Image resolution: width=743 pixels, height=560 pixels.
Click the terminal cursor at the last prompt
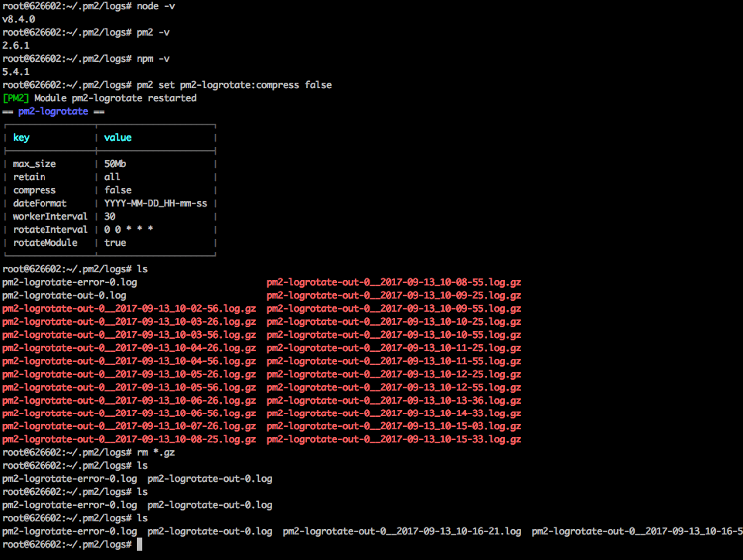pyautogui.click(x=139, y=545)
